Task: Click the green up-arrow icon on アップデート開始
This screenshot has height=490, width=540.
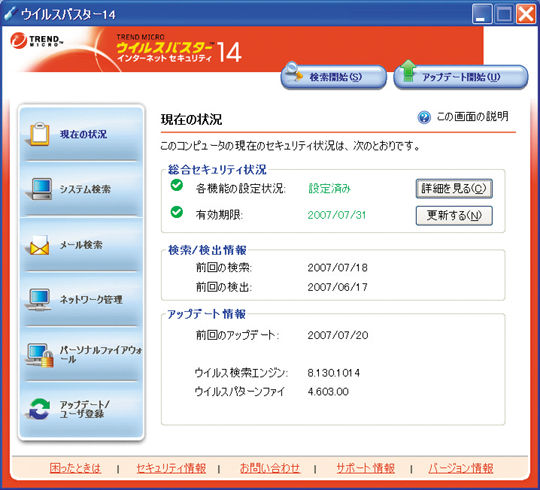Action: click(408, 71)
